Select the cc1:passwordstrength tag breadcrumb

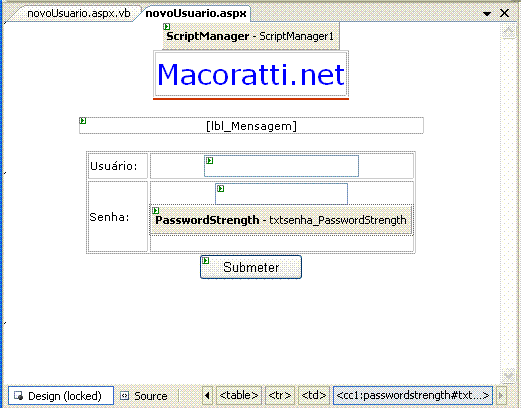pyautogui.click(x=413, y=396)
